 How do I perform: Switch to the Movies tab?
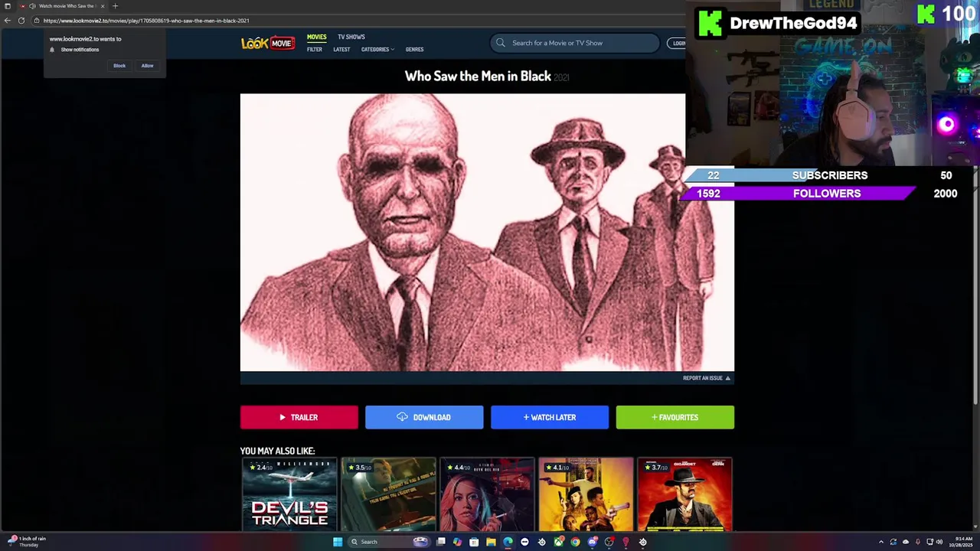tap(317, 37)
